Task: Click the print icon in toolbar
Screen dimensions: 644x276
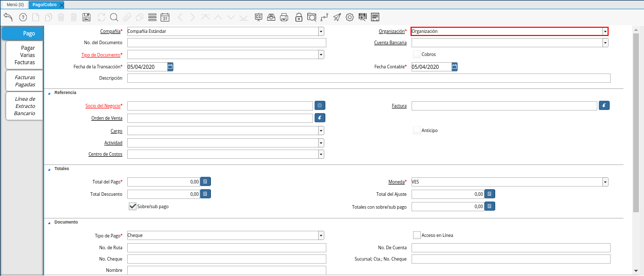Action: (284, 17)
